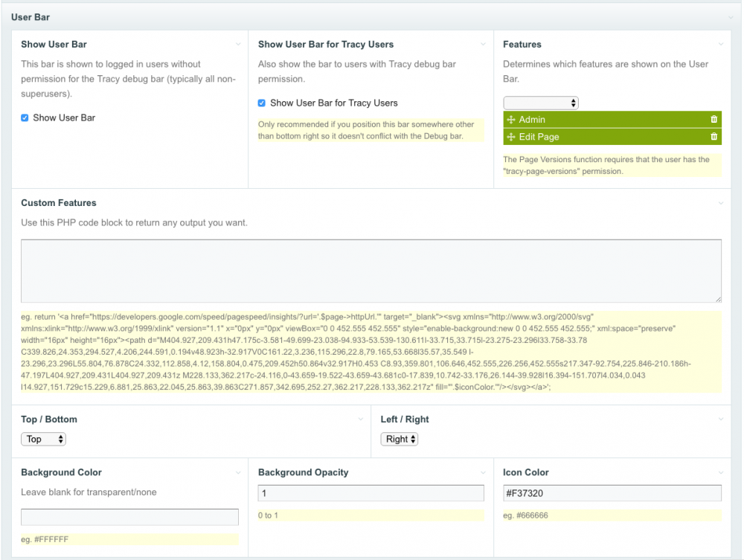The height and width of the screenshot is (560, 744).
Task: Click the trash icon on Admin row
Action: tap(714, 120)
